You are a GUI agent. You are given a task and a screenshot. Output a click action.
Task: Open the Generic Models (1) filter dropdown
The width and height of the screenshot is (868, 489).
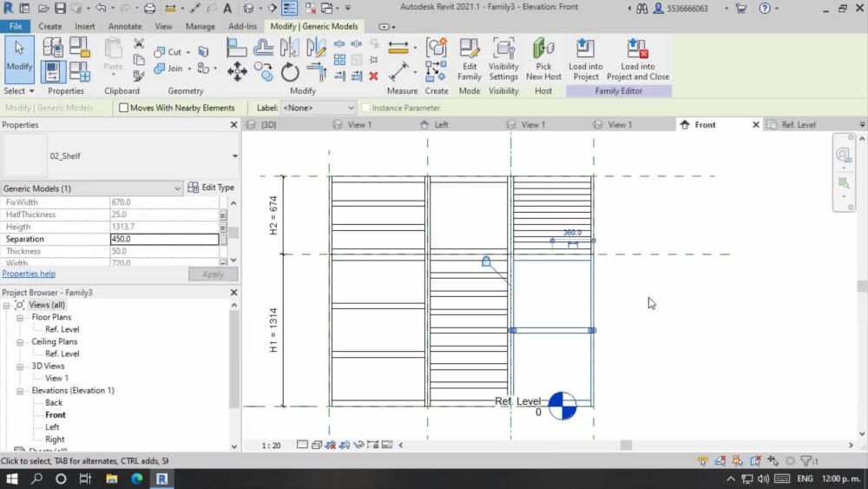91,188
